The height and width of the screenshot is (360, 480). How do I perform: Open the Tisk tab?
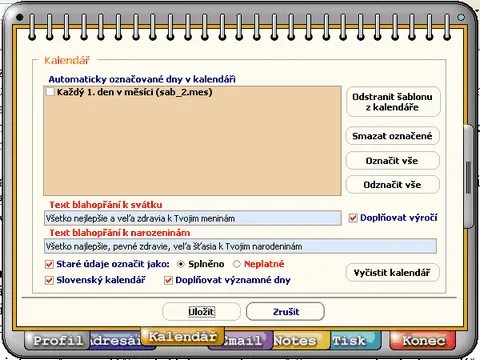pos(355,340)
